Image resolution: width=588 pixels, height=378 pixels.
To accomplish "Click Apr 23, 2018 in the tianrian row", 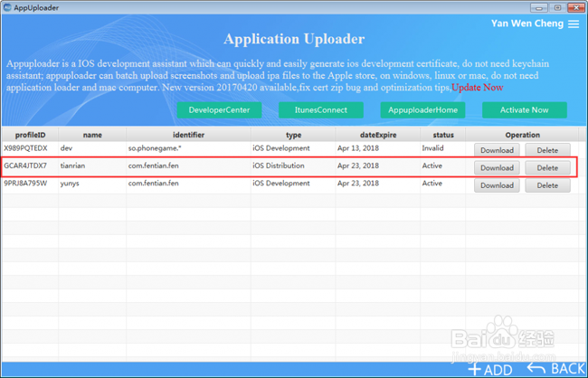I will pyautogui.click(x=358, y=165).
